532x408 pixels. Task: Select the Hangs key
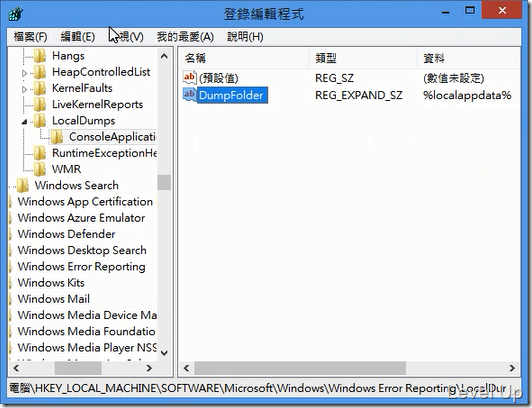68,56
